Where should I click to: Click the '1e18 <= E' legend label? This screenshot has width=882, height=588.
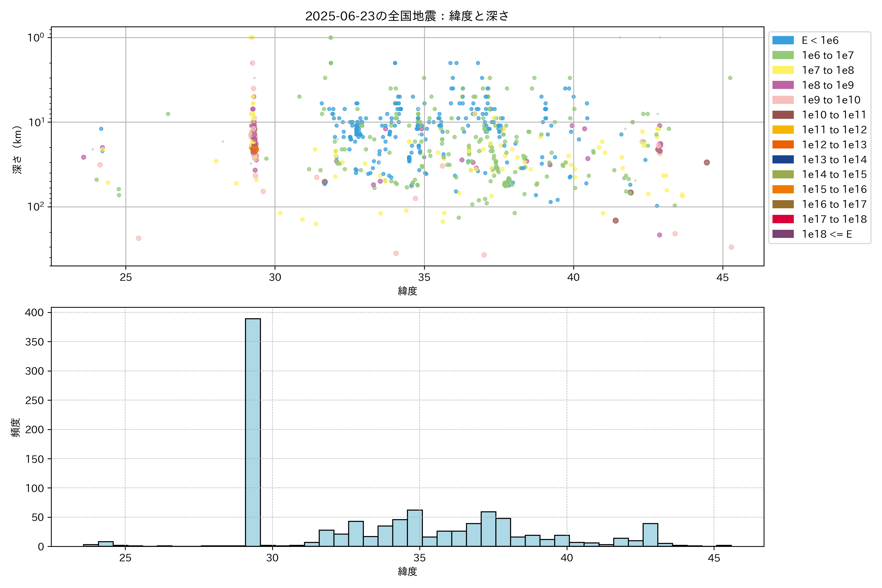click(x=827, y=234)
